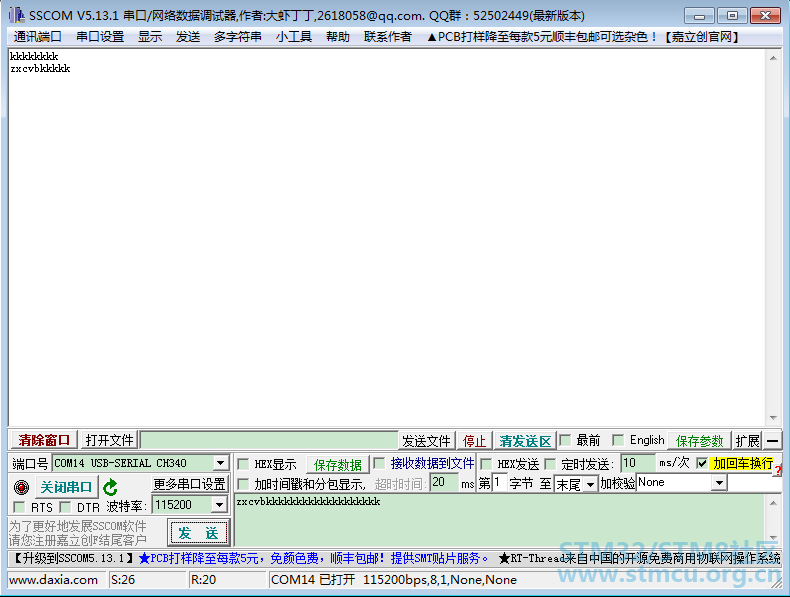Open the 帮助 menu

(x=338, y=37)
